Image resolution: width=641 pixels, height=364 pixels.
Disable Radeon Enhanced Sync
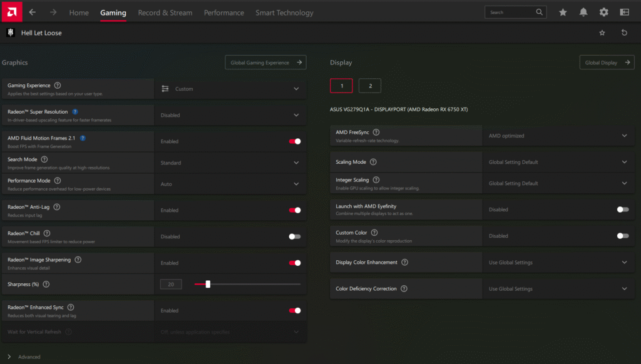click(x=295, y=310)
